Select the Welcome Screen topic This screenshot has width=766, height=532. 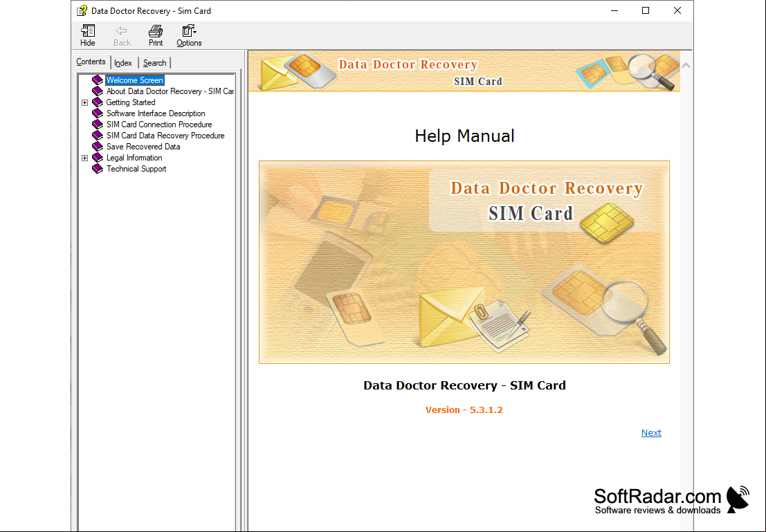(x=134, y=80)
